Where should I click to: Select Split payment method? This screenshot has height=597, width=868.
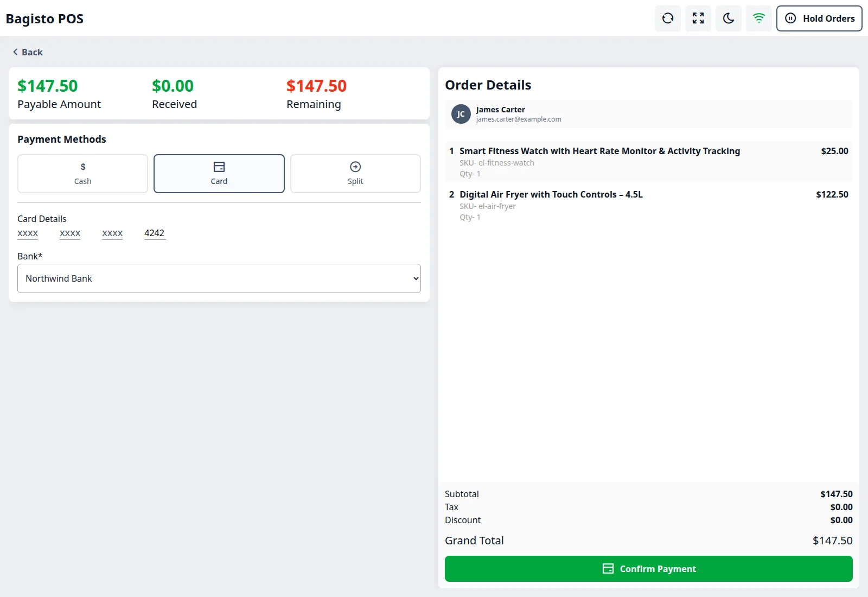tap(355, 174)
